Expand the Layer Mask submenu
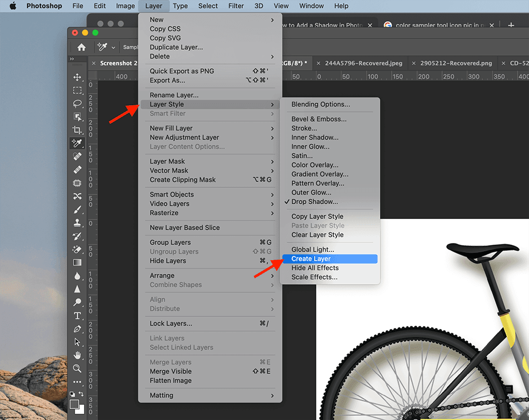The image size is (529, 420). (x=210, y=161)
